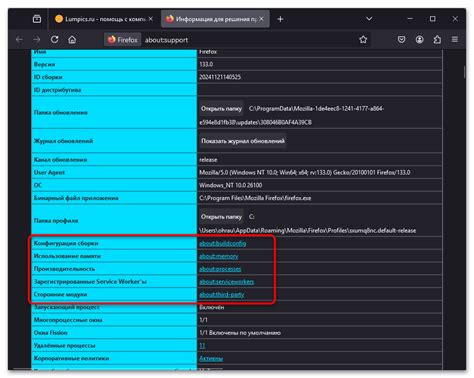Click the remote processes count link

tap(202, 345)
